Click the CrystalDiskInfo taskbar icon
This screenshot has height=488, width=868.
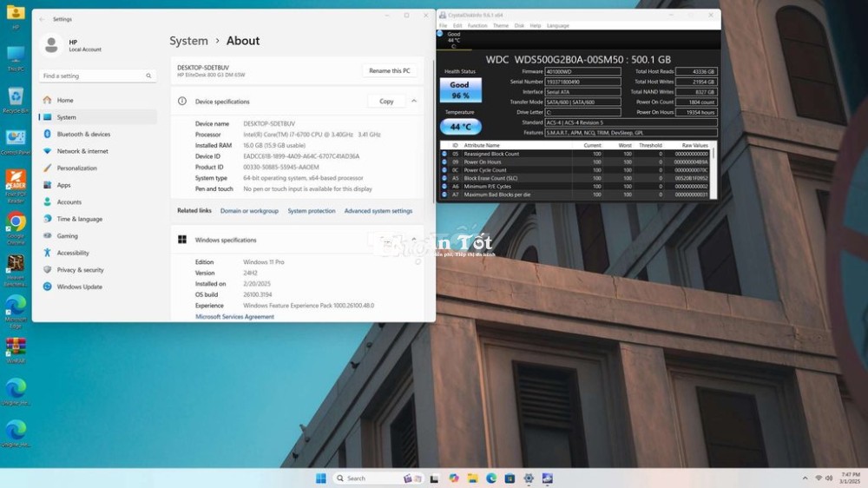click(x=548, y=478)
